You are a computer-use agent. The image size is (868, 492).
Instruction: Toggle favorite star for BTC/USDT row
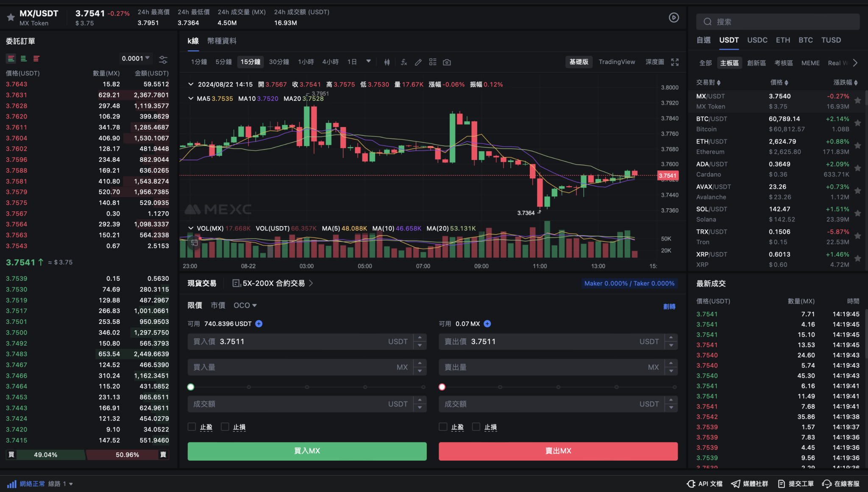[857, 123]
